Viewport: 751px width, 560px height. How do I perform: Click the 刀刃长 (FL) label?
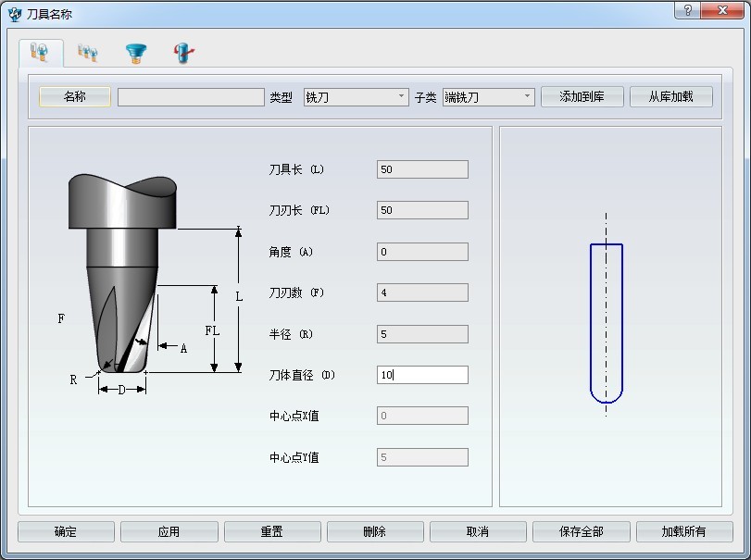point(299,210)
